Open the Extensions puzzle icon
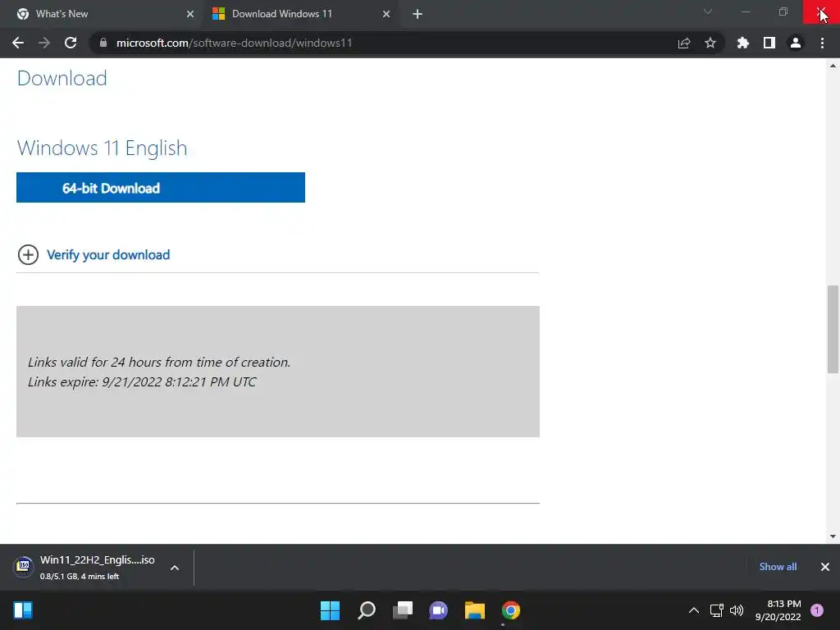 [x=743, y=43]
